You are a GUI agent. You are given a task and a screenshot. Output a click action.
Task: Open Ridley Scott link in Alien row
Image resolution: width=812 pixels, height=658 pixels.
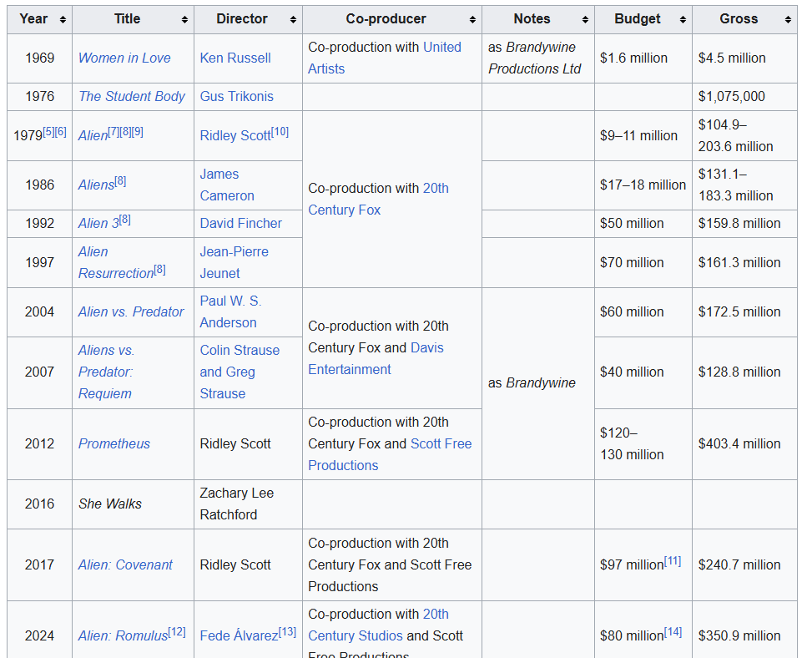pos(235,136)
